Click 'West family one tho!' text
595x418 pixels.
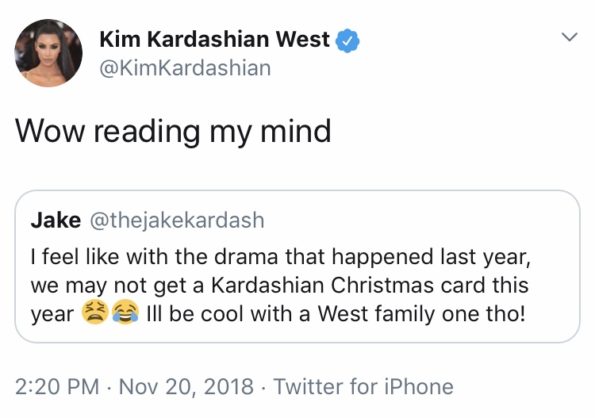coord(422,314)
